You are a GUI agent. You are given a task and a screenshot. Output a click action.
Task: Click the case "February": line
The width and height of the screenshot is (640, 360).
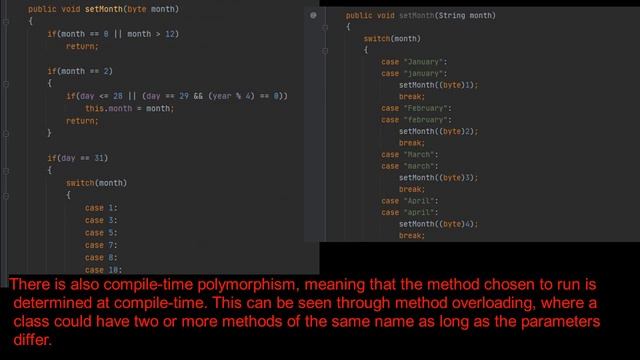[x=416, y=108]
